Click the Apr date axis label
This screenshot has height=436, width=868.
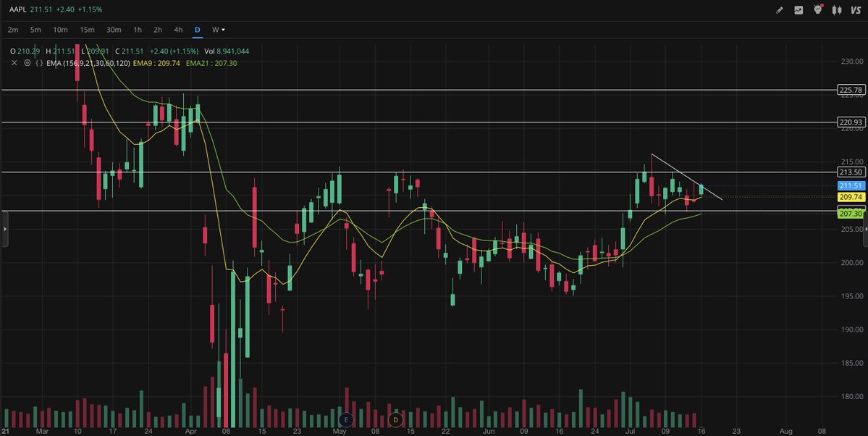pyautogui.click(x=190, y=431)
